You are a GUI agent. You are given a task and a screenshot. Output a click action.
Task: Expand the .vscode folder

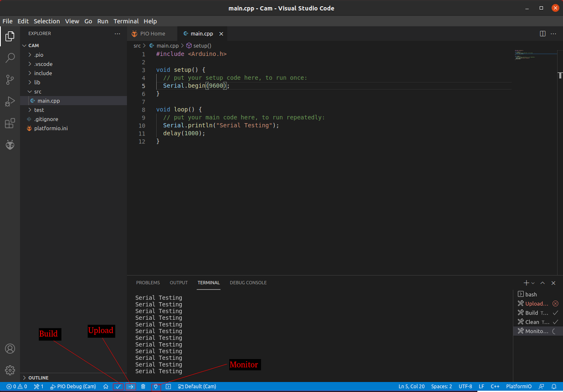(73, 64)
